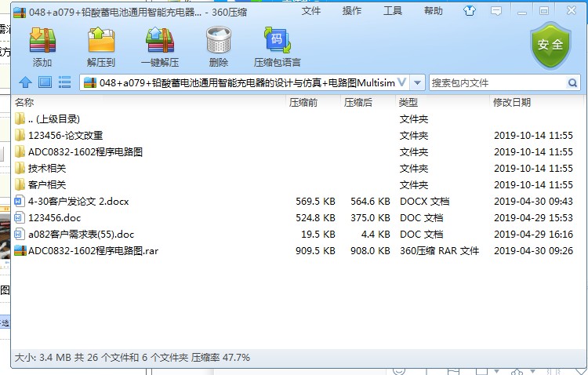Open the 操作 menu
Viewport: 588px width, 375px height.
point(352,11)
